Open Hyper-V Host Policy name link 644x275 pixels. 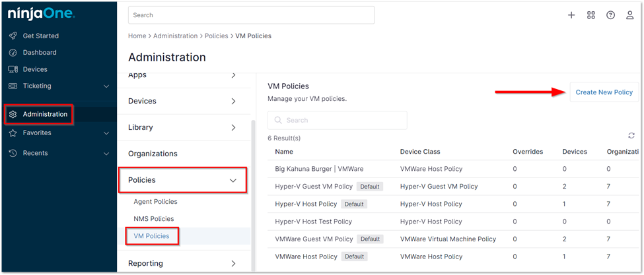tap(306, 204)
